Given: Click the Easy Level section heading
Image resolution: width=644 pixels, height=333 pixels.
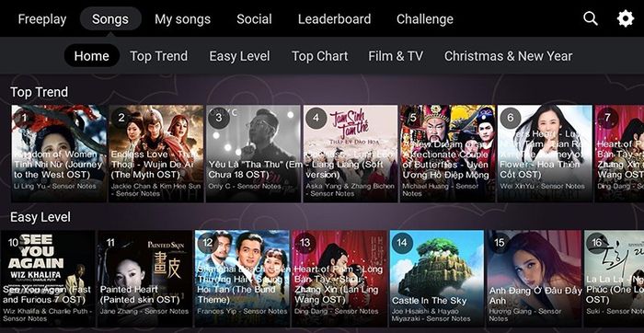Looking at the screenshot, I should pyautogui.click(x=40, y=217).
